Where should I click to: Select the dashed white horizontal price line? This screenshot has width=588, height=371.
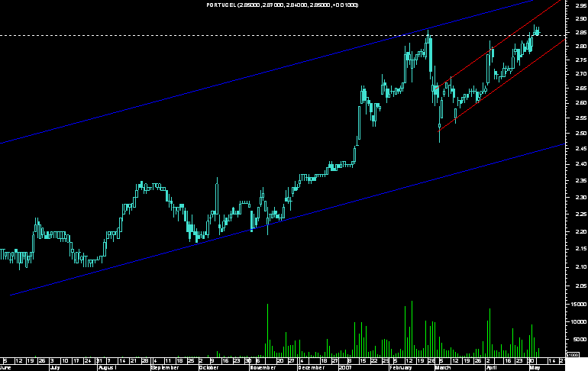(282, 36)
